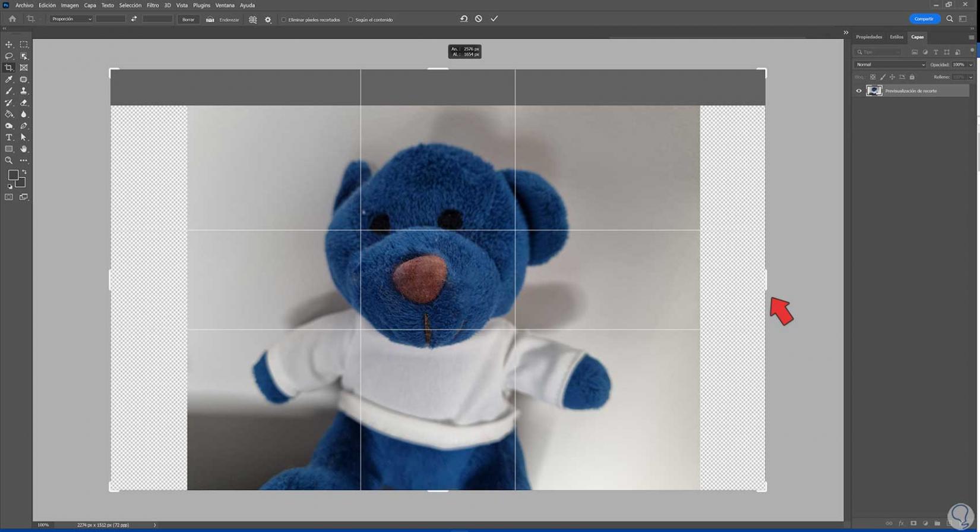Viewport: 980px width, 532px height.
Task: Select the Type tool
Action: pos(9,137)
